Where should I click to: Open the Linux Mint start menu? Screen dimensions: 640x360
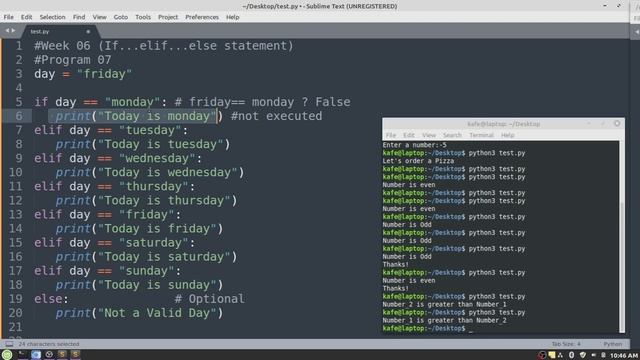click(x=7, y=355)
